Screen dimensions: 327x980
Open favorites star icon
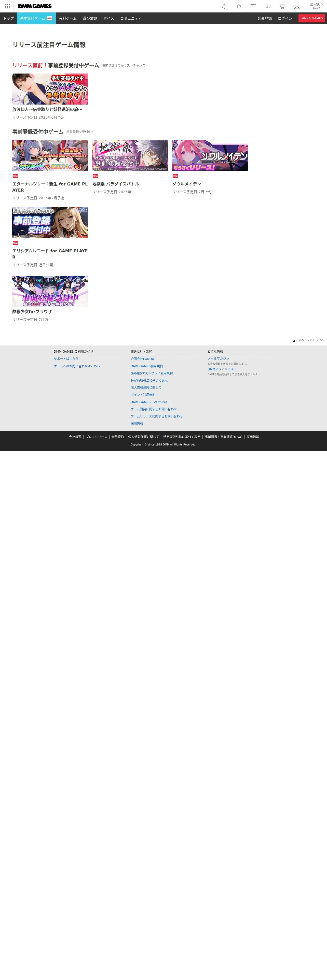tap(239, 6)
